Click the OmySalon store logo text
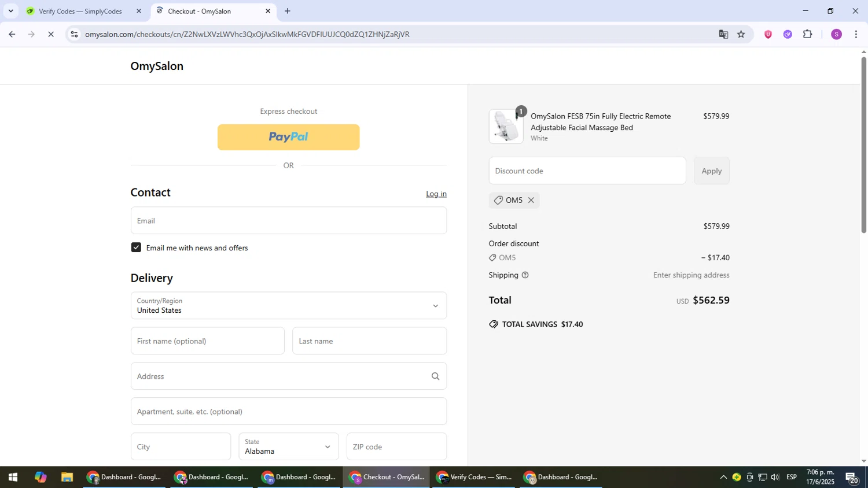 157,66
